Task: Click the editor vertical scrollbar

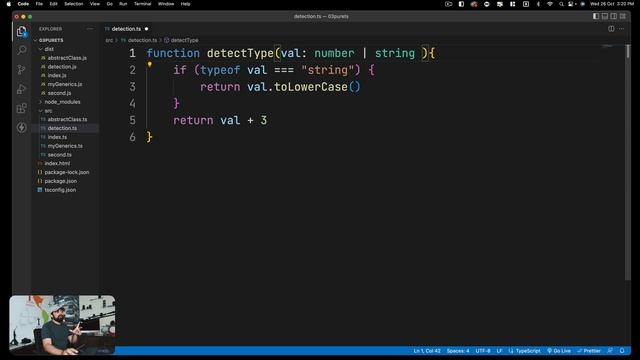Action: 628,162
